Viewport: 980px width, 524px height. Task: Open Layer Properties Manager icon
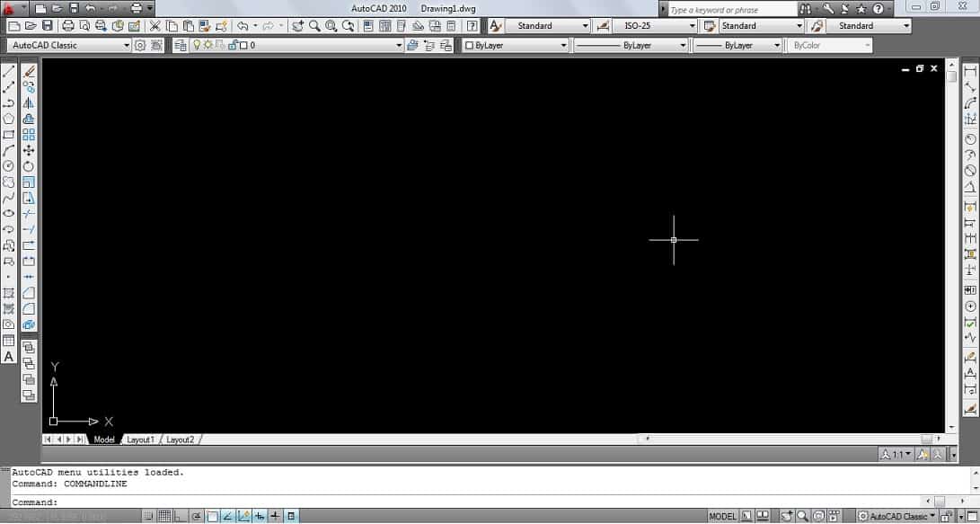coord(181,45)
